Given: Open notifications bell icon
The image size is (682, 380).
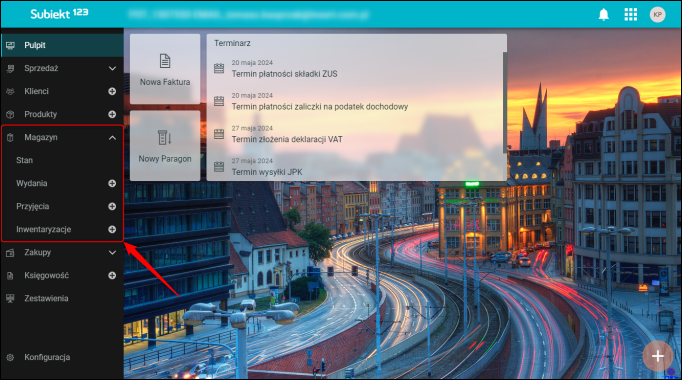Looking at the screenshot, I should [x=603, y=14].
